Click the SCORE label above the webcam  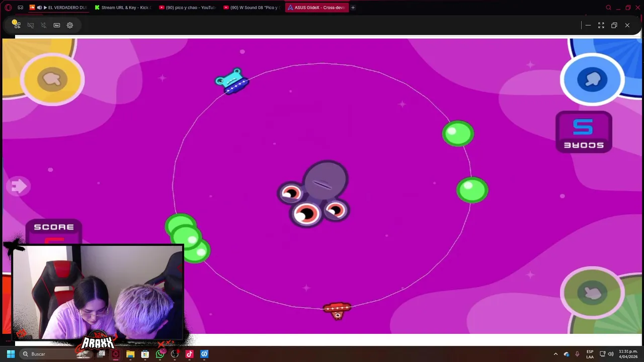(54, 227)
